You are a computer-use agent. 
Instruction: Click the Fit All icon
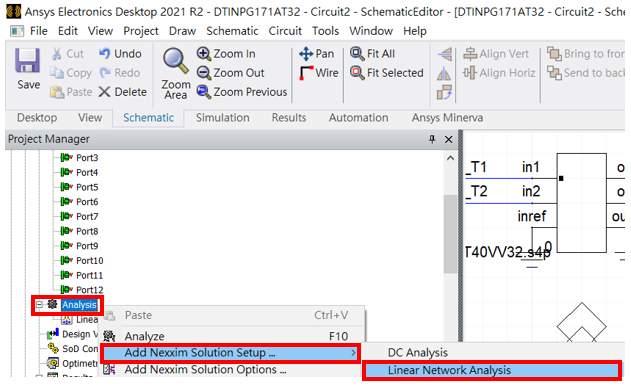[x=357, y=54]
